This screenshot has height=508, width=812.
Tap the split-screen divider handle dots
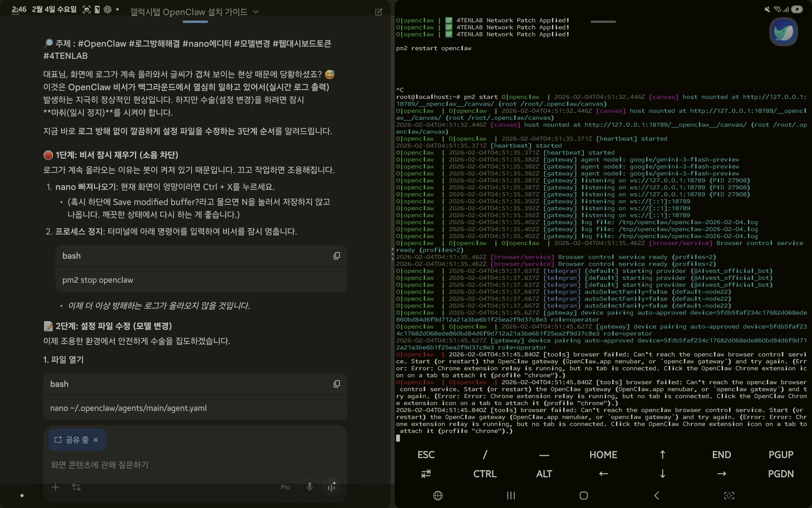[x=392, y=254]
